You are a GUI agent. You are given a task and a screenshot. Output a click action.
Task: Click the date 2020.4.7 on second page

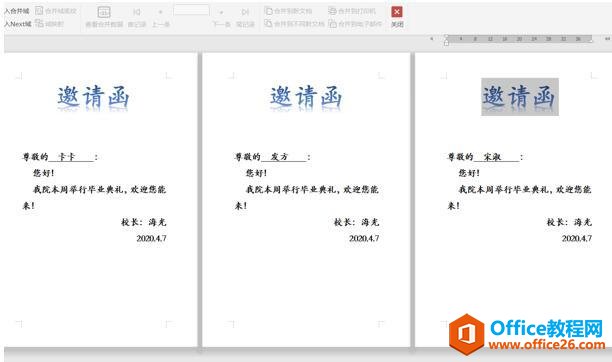[x=364, y=238]
